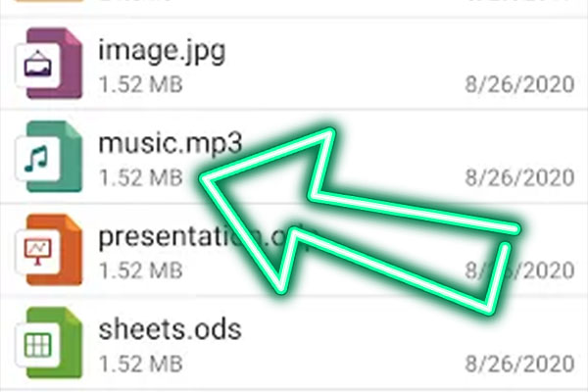Choose the sheets.ods file name

coord(170,329)
